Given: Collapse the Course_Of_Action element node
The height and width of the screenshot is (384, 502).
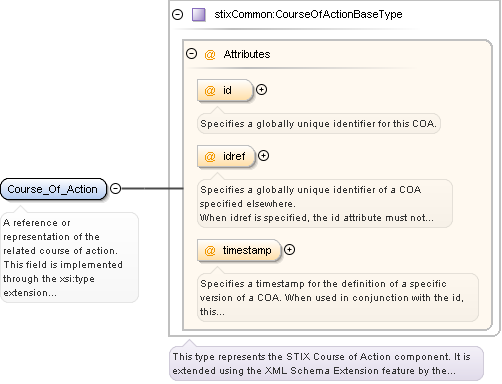Looking at the screenshot, I should (x=115, y=189).
